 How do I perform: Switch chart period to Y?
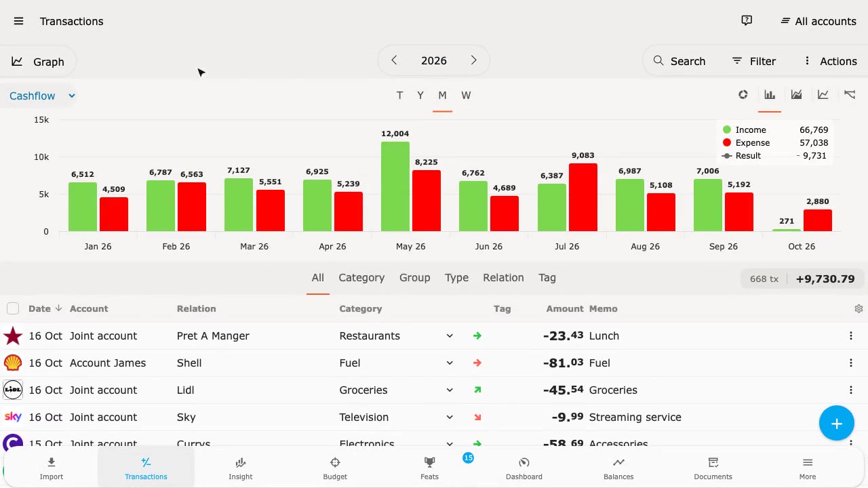click(420, 96)
